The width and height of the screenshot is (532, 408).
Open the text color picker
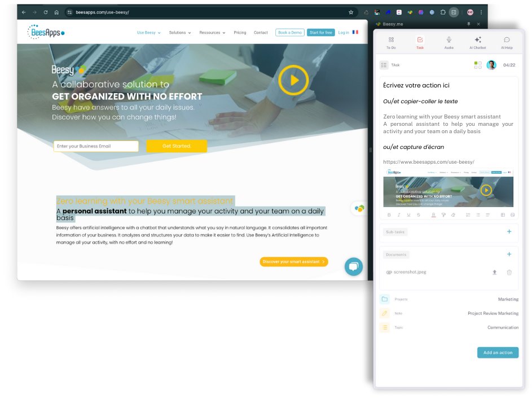(433, 215)
